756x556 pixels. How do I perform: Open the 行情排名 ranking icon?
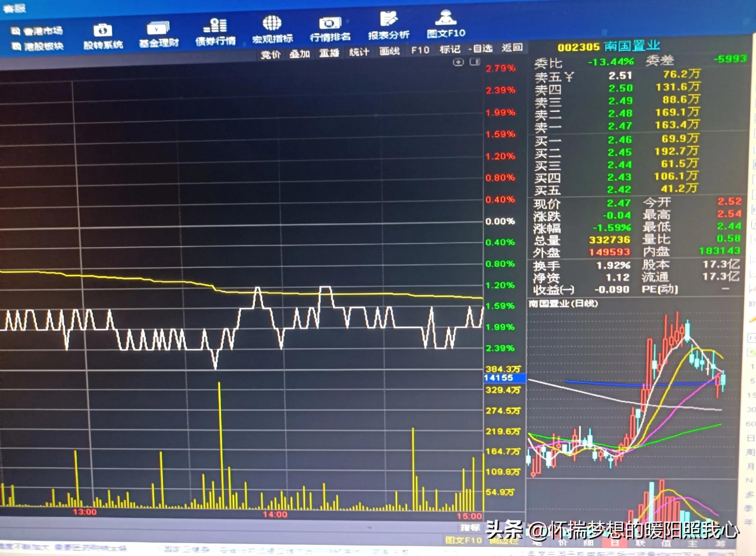(330, 23)
